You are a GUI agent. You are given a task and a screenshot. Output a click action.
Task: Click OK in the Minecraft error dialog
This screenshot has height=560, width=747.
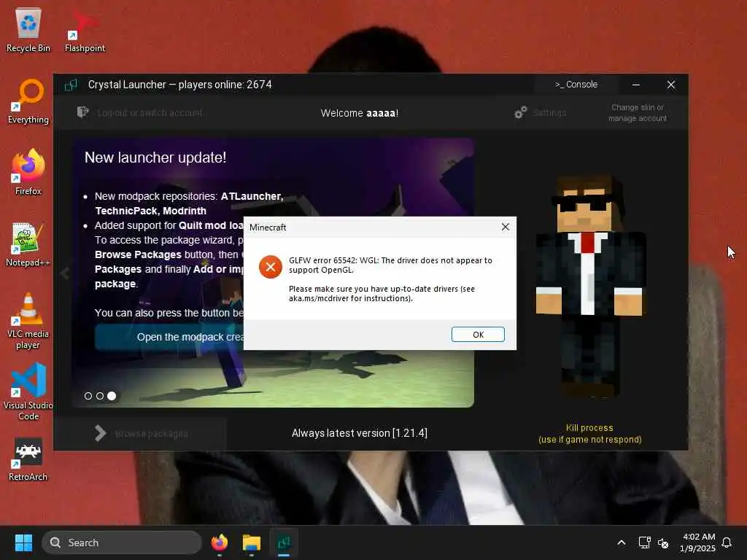point(478,334)
